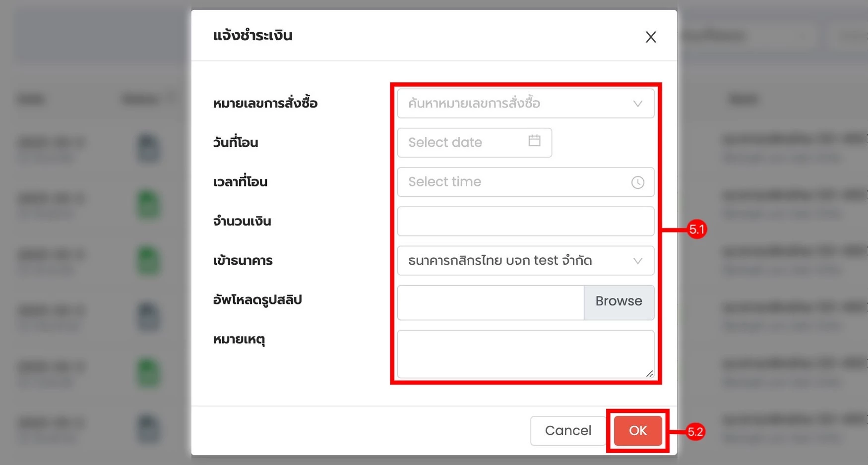Click the first green document icon in the background list
The width and height of the screenshot is (868, 465).
(x=148, y=204)
